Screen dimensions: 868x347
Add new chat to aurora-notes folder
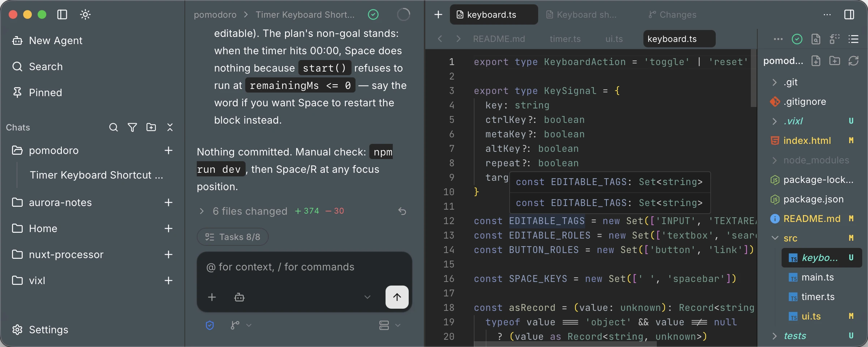(169, 202)
